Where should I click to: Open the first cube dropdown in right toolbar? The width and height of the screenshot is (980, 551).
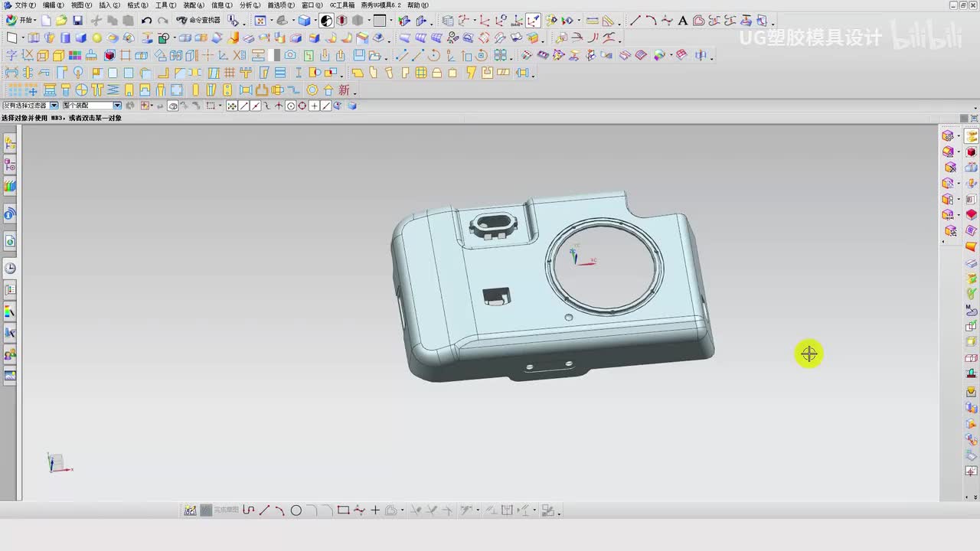click(x=958, y=136)
